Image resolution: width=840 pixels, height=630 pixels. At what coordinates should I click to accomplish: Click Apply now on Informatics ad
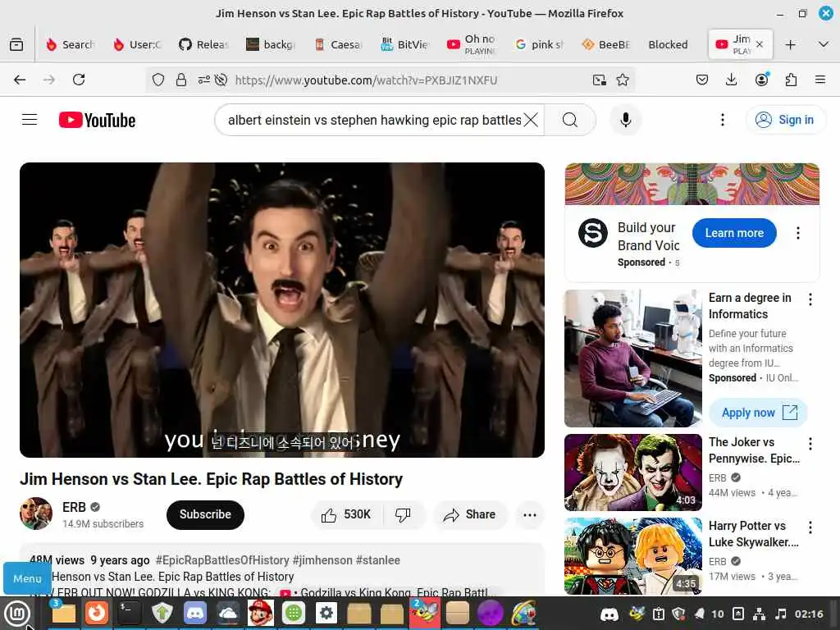click(758, 413)
